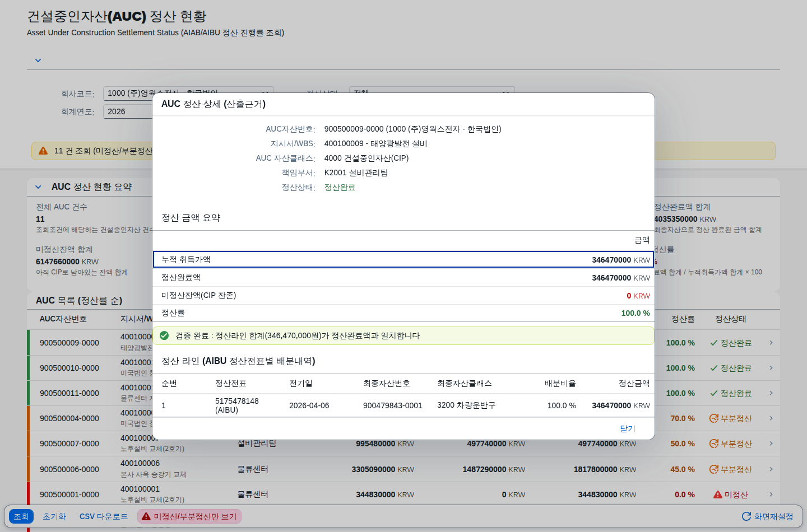Click settlement document 5175478148 (AIBU) cell
This screenshot has width=807, height=532.
(237, 405)
